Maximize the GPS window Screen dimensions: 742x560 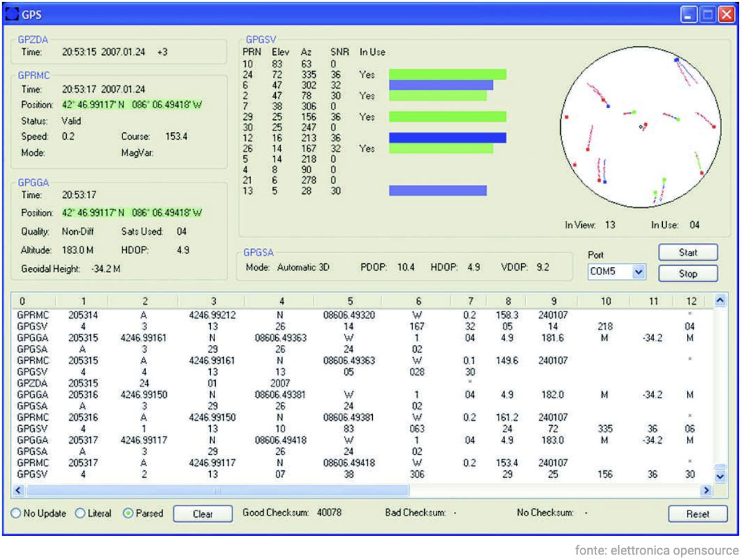coord(708,14)
